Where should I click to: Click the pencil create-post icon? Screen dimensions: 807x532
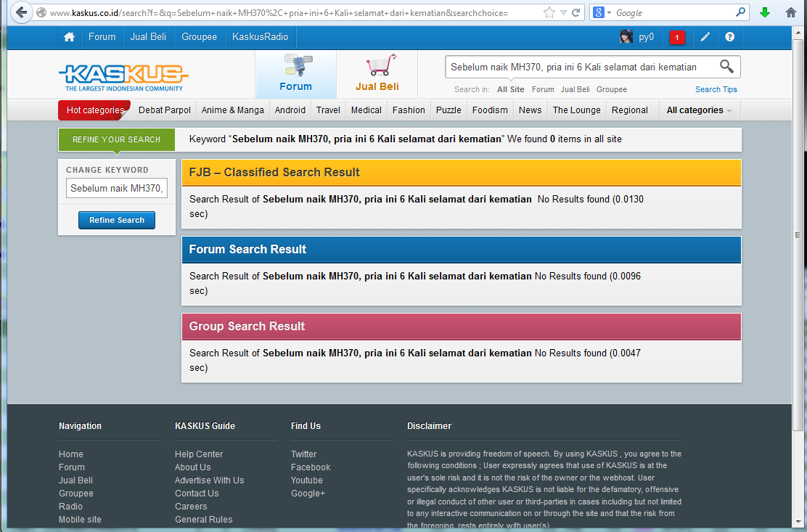pos(705,36)
